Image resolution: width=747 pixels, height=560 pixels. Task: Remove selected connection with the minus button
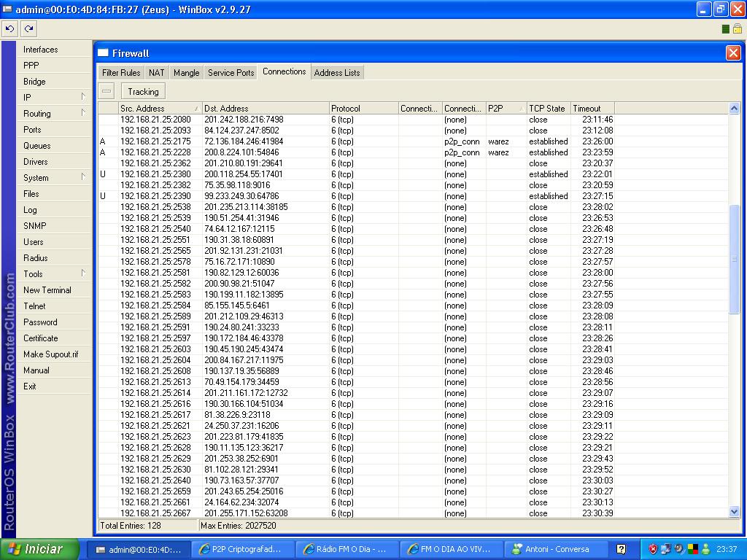[x=107, y=91]
